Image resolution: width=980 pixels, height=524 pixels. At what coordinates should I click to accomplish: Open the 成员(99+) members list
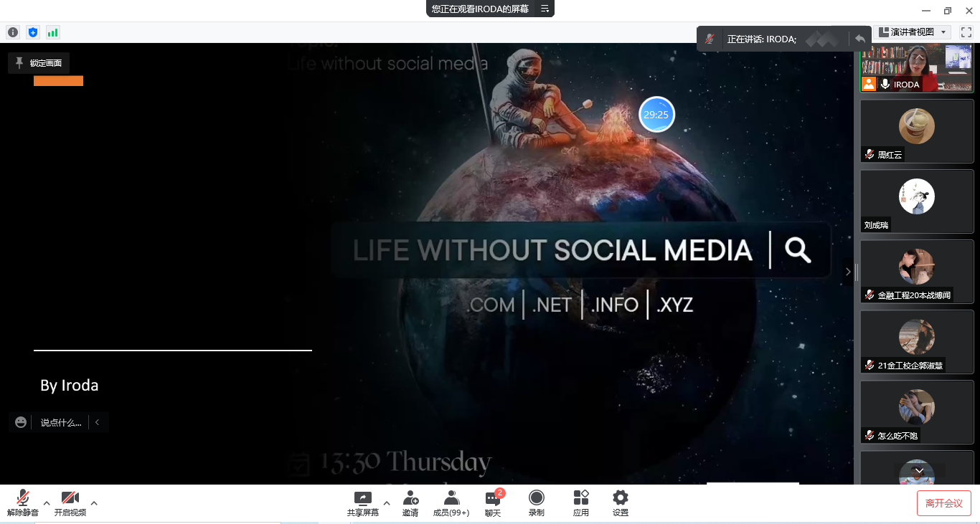[451, 502]
